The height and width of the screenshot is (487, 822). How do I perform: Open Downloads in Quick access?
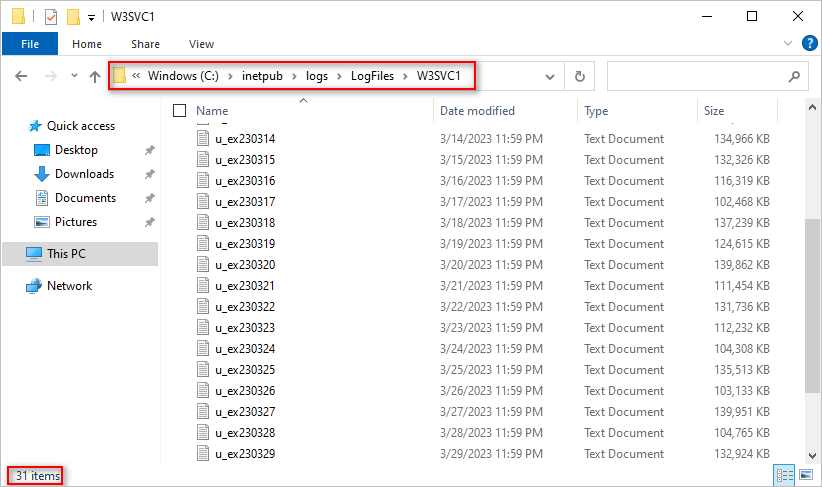(84, 174)
